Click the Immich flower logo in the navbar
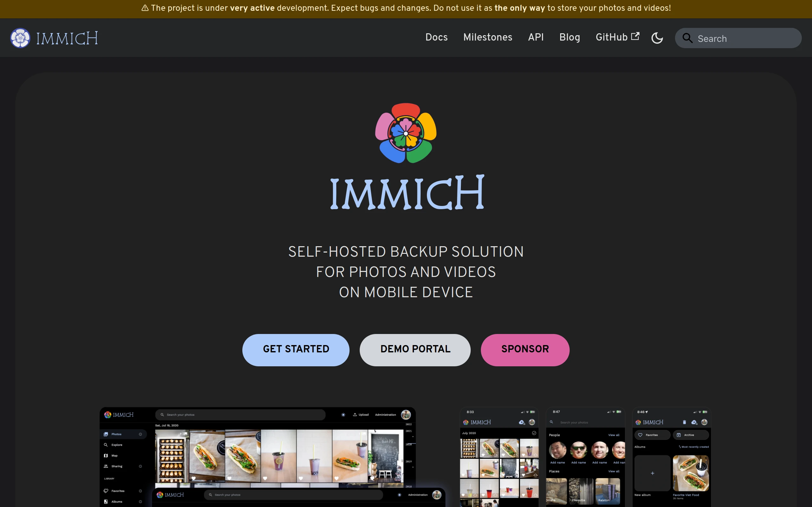Screen dimensions: 812x507 click(x=20, y=38)
